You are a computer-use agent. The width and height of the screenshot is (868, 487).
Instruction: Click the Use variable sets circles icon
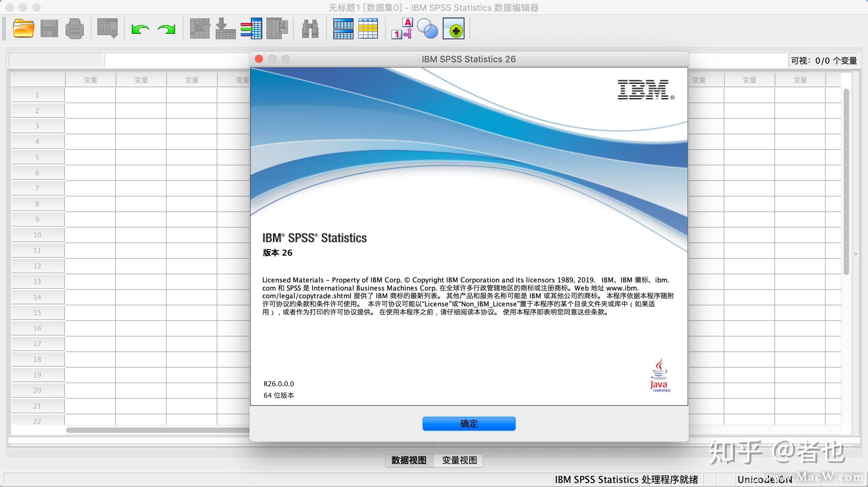click(x=428, y=28)
